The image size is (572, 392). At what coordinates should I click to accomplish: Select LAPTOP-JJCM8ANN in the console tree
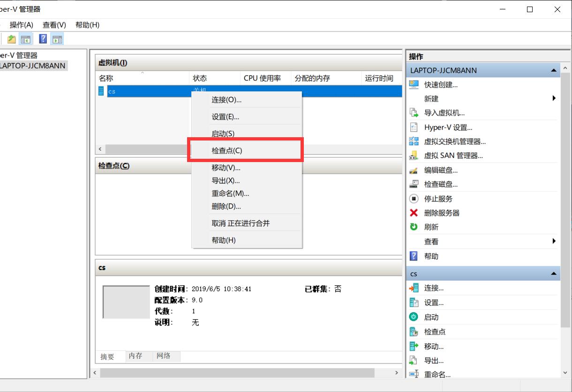point(33,66)
